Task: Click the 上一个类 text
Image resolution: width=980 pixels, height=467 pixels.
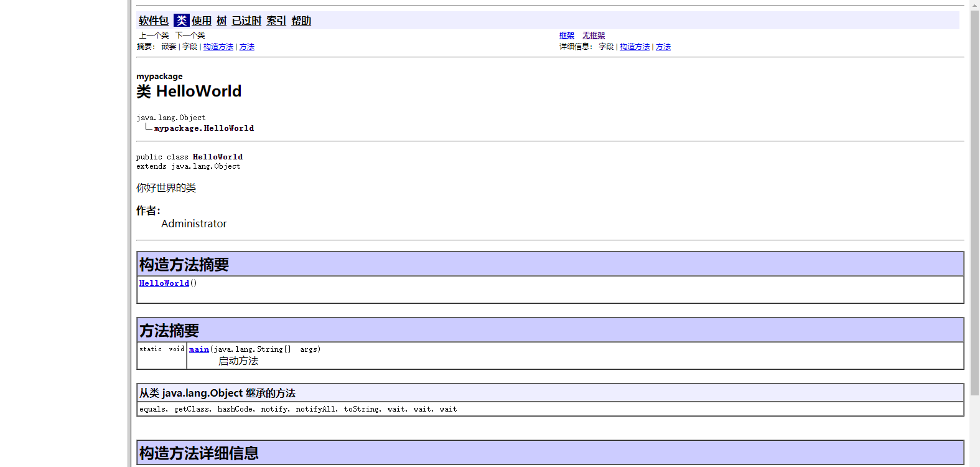Action: 154,35
